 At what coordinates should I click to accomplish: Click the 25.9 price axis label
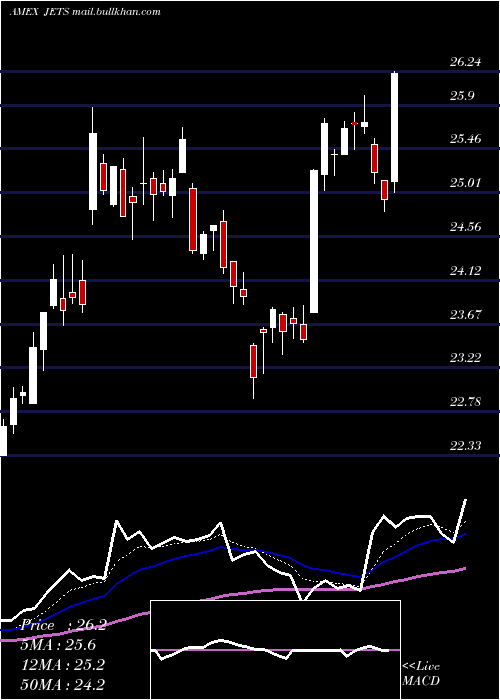pyautogui.click(x=462, y=96)
